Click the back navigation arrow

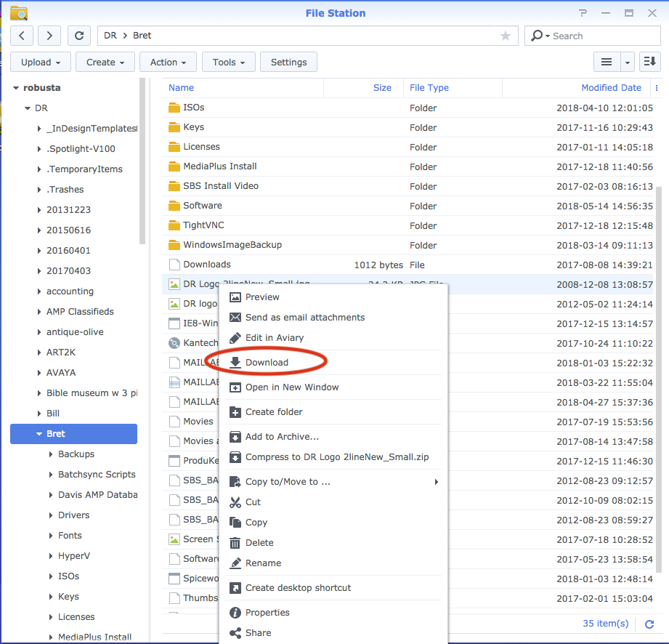coord(21,35)
